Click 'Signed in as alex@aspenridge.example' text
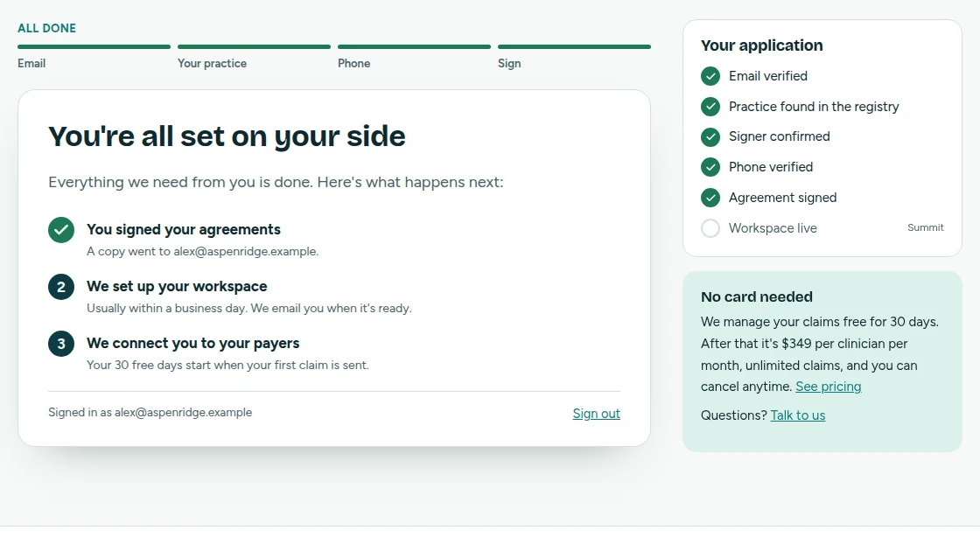 tap(150, 412)
